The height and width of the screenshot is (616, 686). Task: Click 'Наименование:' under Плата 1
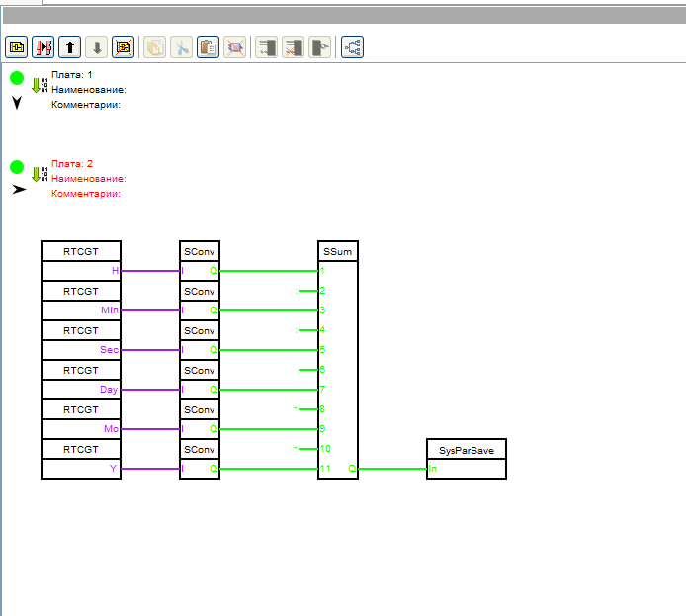[x=89, y=90]
